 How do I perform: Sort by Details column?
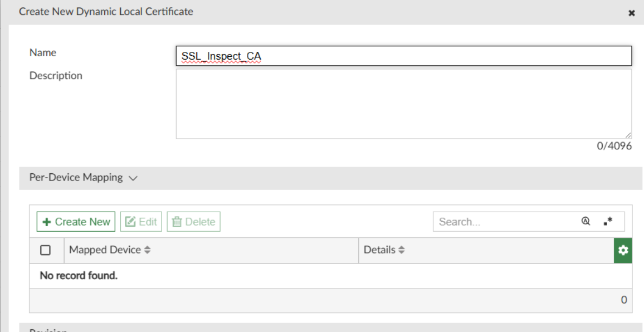[384, 250]
